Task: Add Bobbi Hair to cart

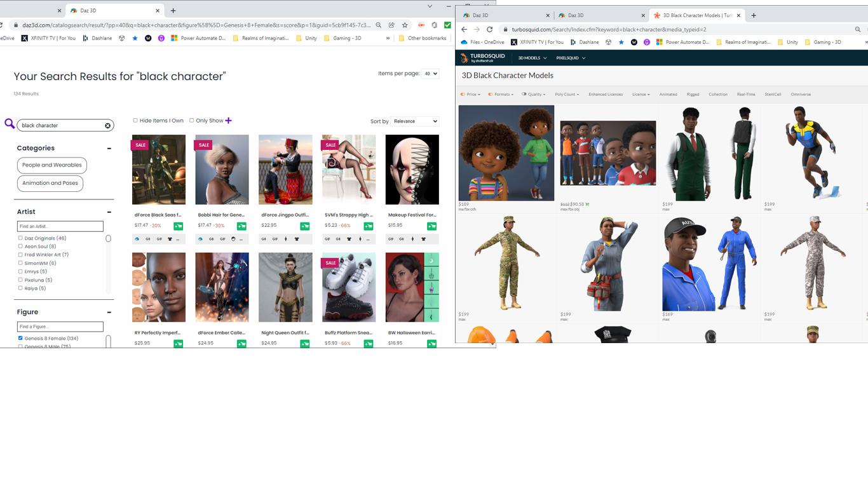Action: 241,226
